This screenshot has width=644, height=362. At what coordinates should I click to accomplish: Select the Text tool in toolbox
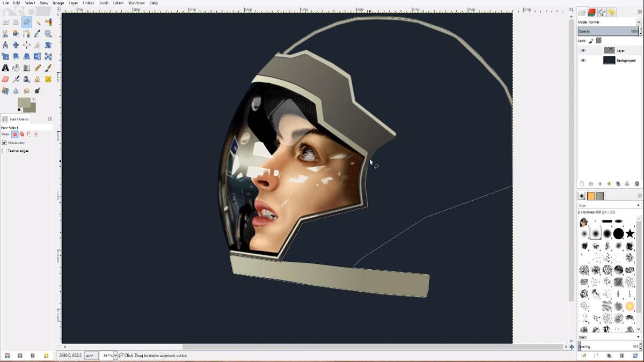(x=5, y=68)
